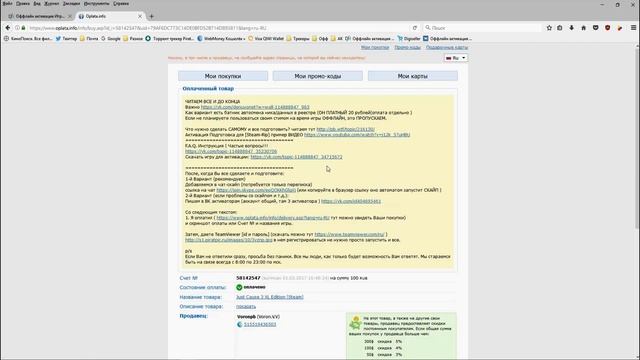Open the Just Cause 3 XL Edition product link
Viewport: 640px width, 360px height.
(270, 297)
